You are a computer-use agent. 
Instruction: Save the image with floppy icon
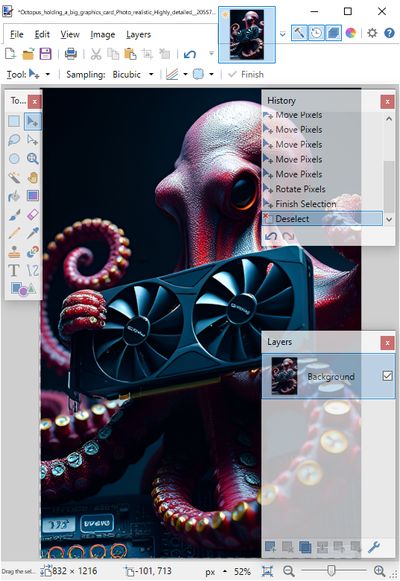coord(45,54)
